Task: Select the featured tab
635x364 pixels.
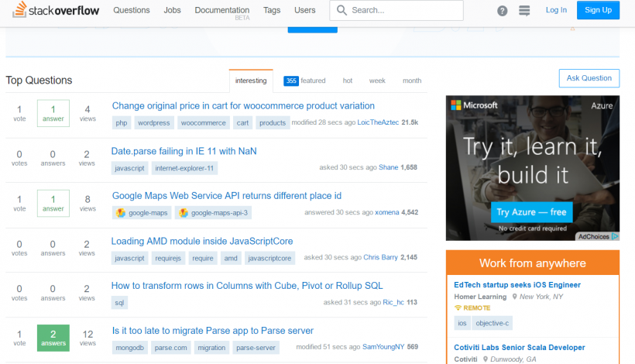Action: tap(304, 81)
